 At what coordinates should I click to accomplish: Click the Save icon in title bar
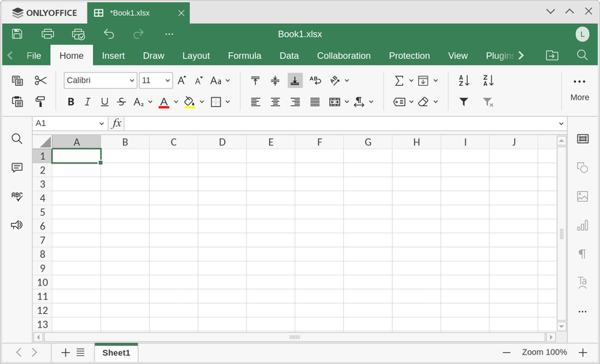[17, 34]
